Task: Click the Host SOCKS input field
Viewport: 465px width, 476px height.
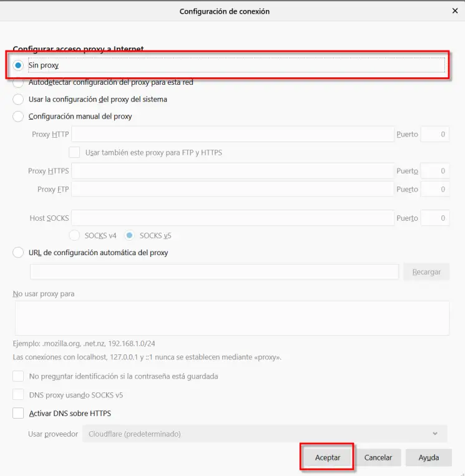Action: [232, 218]
